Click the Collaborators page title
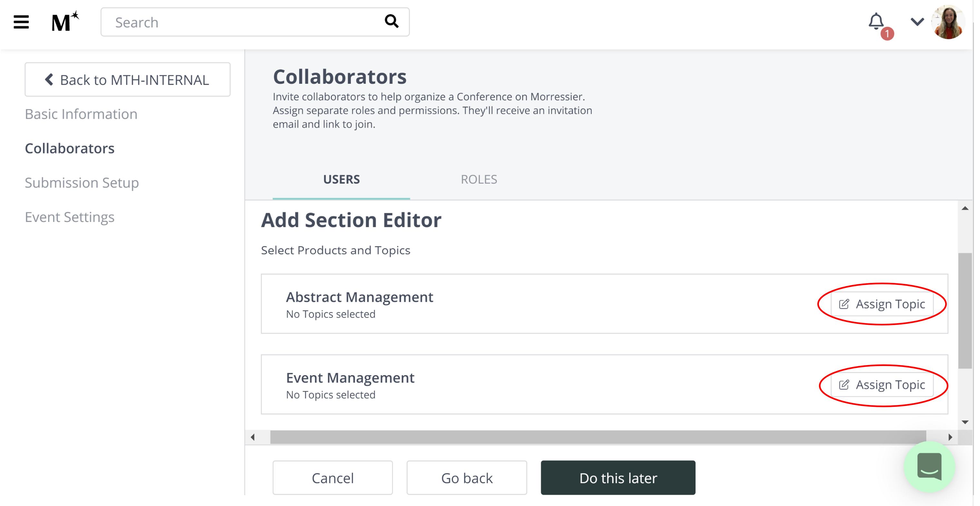Image resolution: width=980 pixels, height=506 pixels. point(340,77)
